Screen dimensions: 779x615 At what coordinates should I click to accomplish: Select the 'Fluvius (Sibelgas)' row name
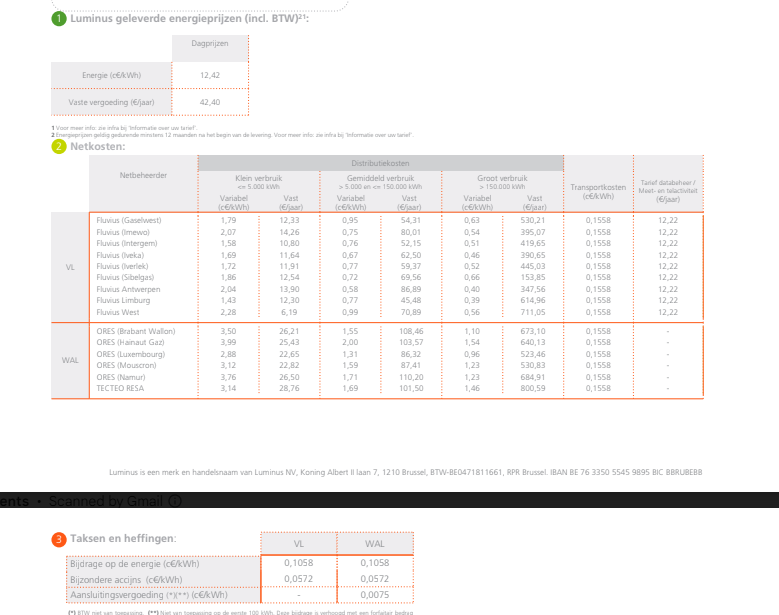pos(125,277)
